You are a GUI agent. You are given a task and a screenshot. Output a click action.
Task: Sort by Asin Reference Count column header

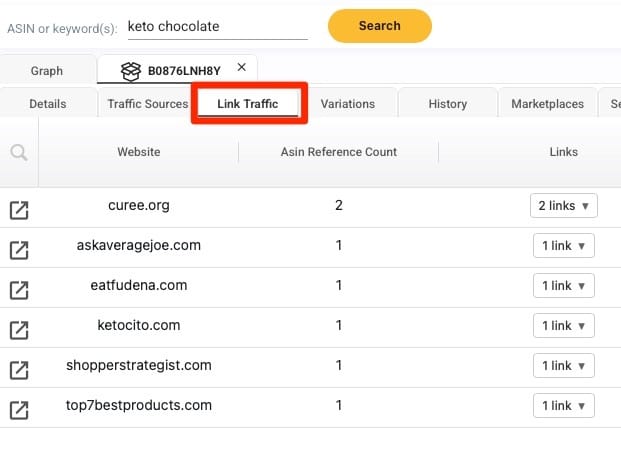[338, 152]
